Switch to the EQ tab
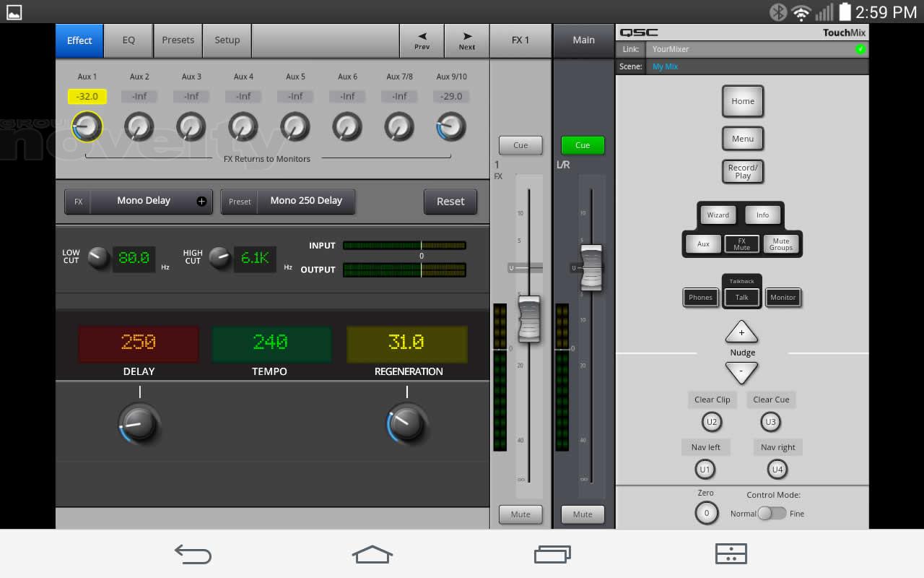 (128, 40)
